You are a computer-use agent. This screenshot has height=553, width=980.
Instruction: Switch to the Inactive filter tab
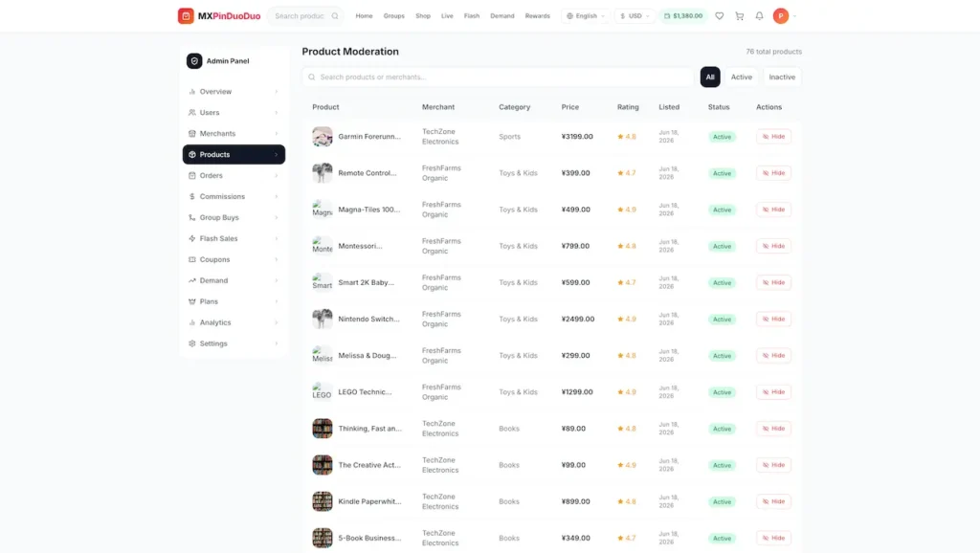(782, 77)
